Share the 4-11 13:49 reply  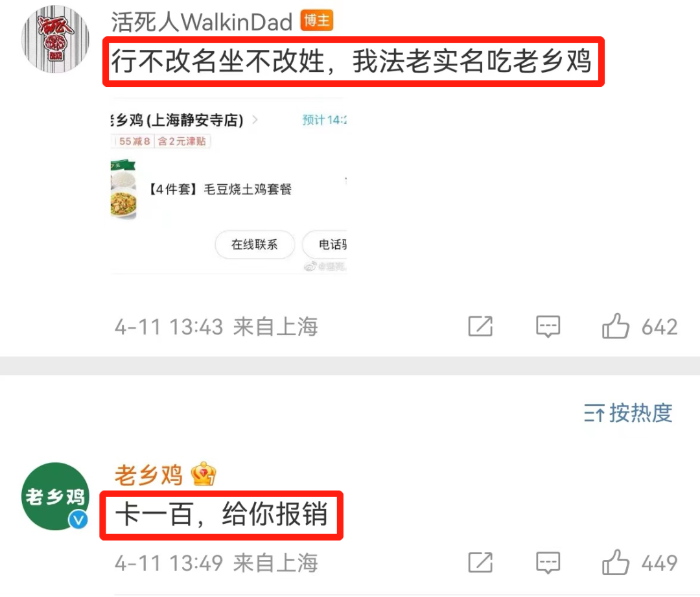[480, 562]
